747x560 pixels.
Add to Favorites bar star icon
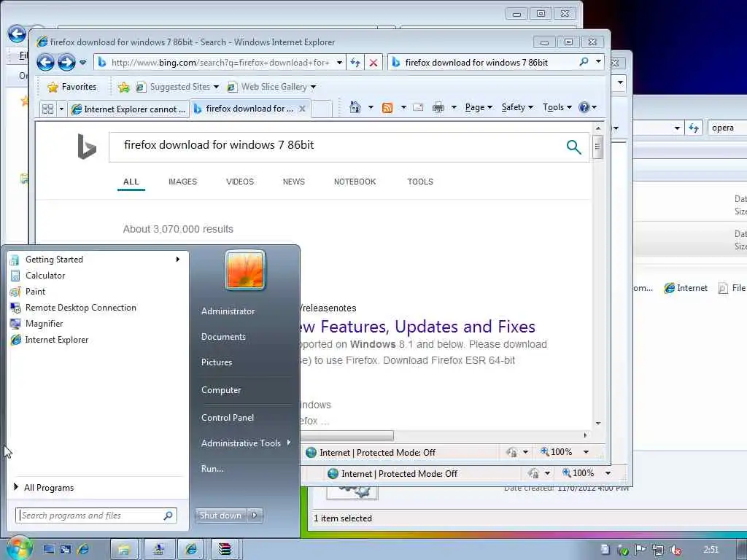click(x=124, y=87)
